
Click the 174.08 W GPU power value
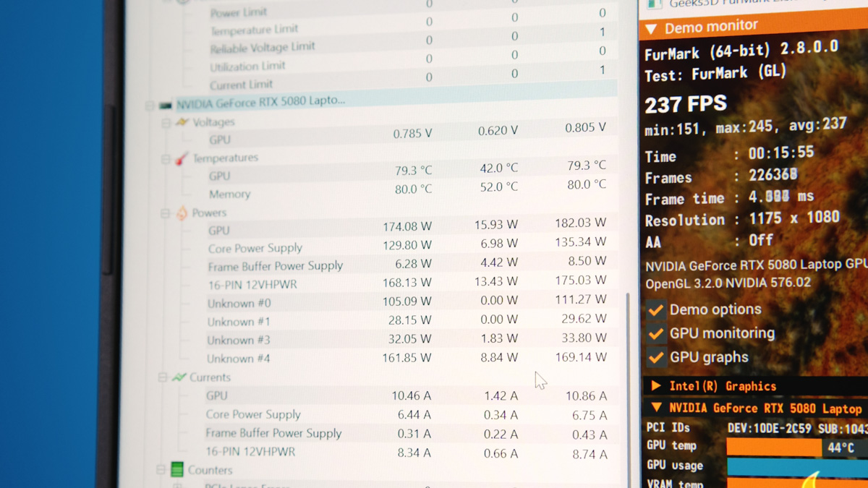[x=407, y=227]
